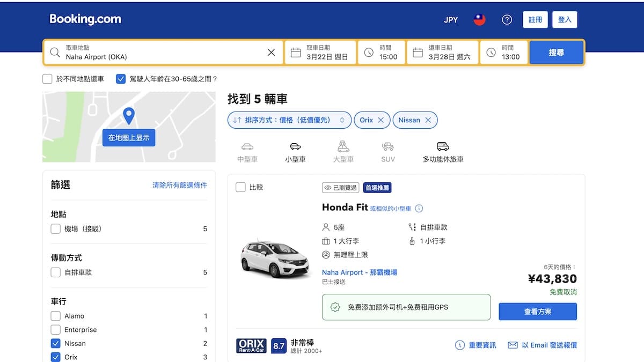Viewport: 644px width, 362px height.
Task: Remove the Nissan filter chip
Action: [428, 120]
